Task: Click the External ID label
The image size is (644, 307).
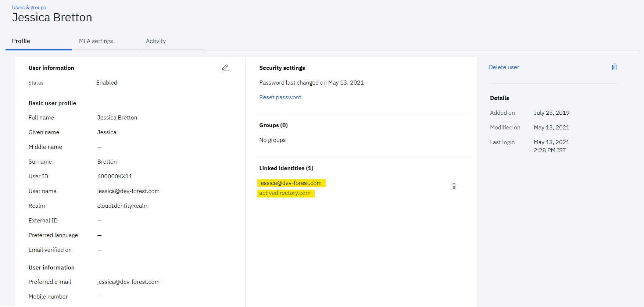Action: (x=43, y=221)
